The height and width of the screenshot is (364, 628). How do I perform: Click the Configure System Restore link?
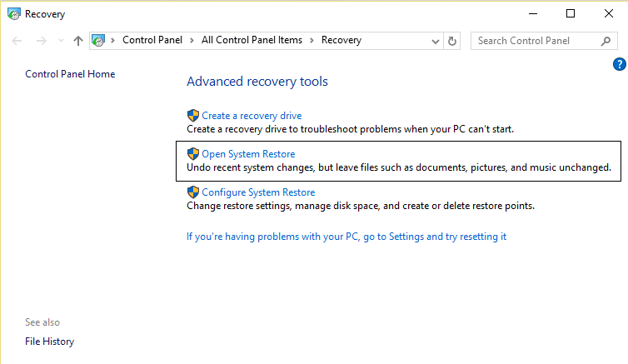point(258,192)
